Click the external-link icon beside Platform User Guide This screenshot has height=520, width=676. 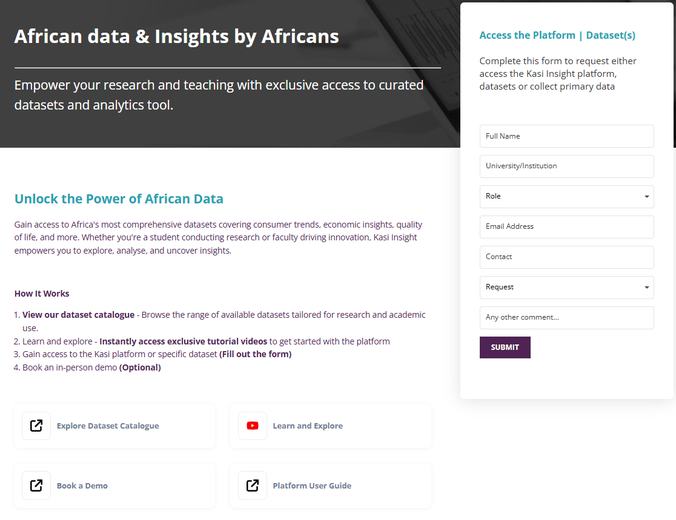click(x=253, y=486)
